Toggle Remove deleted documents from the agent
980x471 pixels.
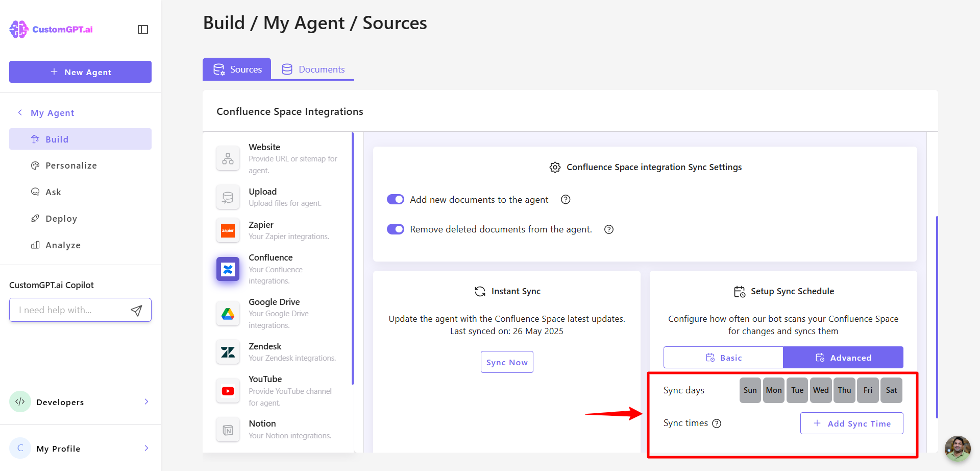click(x=396, y=229)
